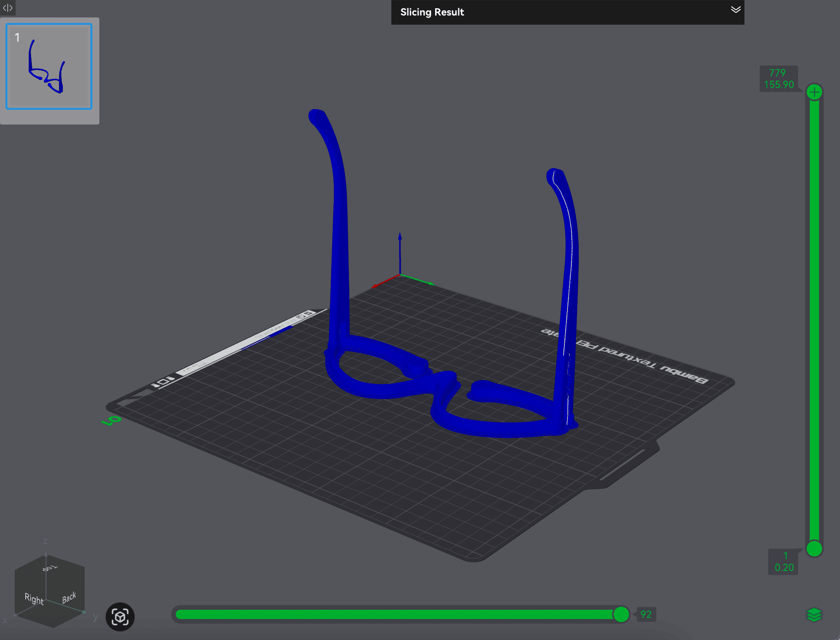Click the blue Z axis arrow at origin
Screen dimensions: 840x640
point(400,248)
